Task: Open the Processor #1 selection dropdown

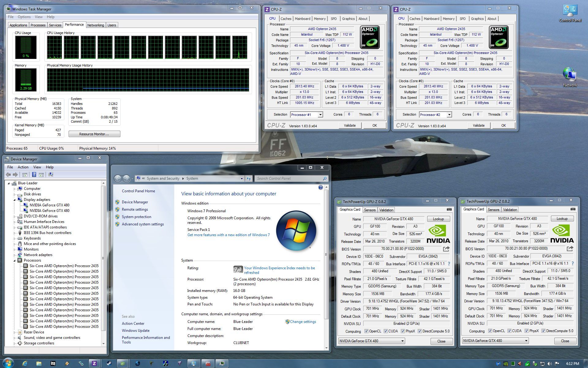Action: pos(320,115)
